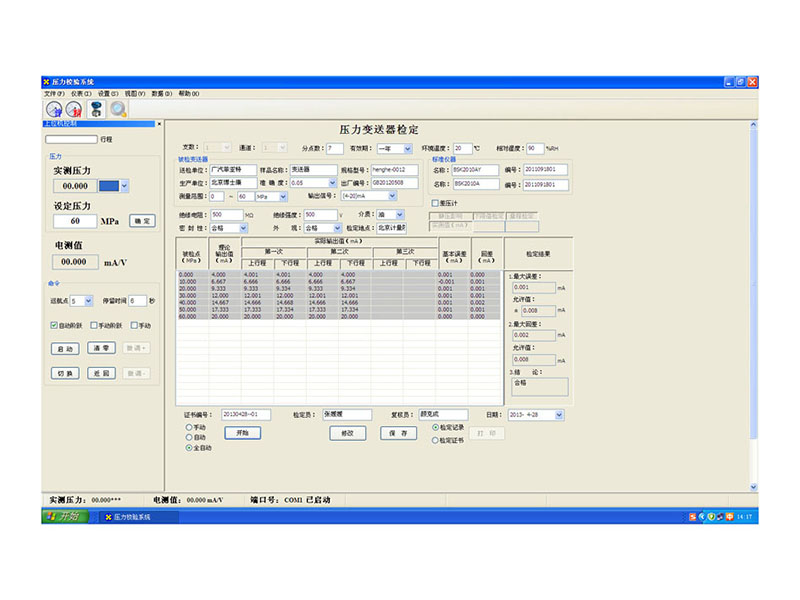Open the 帮助 menu
The image size is (800, 600).
click(188, 93)
